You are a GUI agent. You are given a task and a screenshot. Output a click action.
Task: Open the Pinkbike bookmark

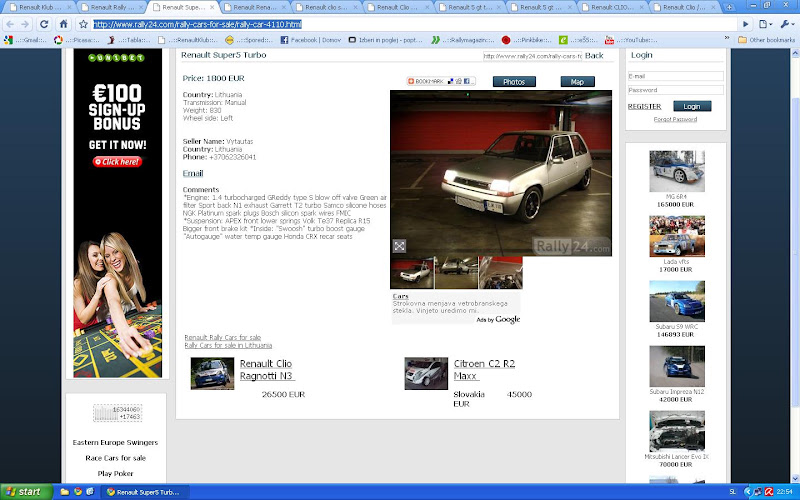tap(526, 40)
